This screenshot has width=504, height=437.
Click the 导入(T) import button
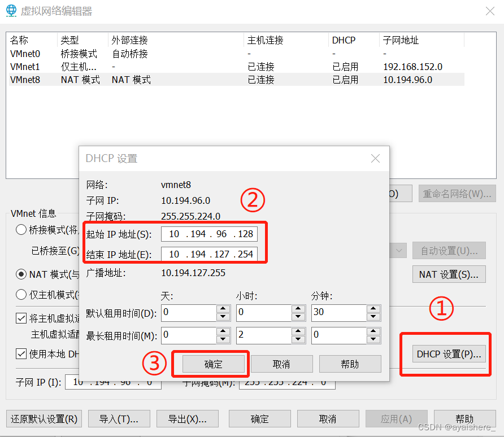coord(119,418)
